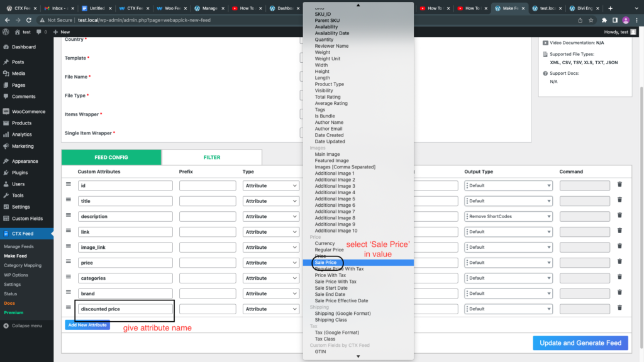The image size is (644, 362).
Task: Delete the brand attribute row
Action: pyautogui.click(x=619, y=292)
